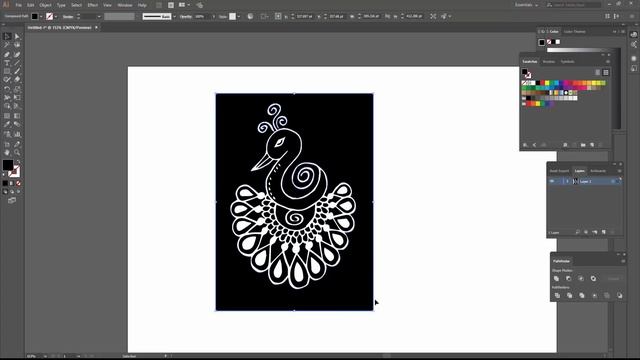Select the Direct Selection tool
Screen dimensions: 640x360
tap(17, 36)
